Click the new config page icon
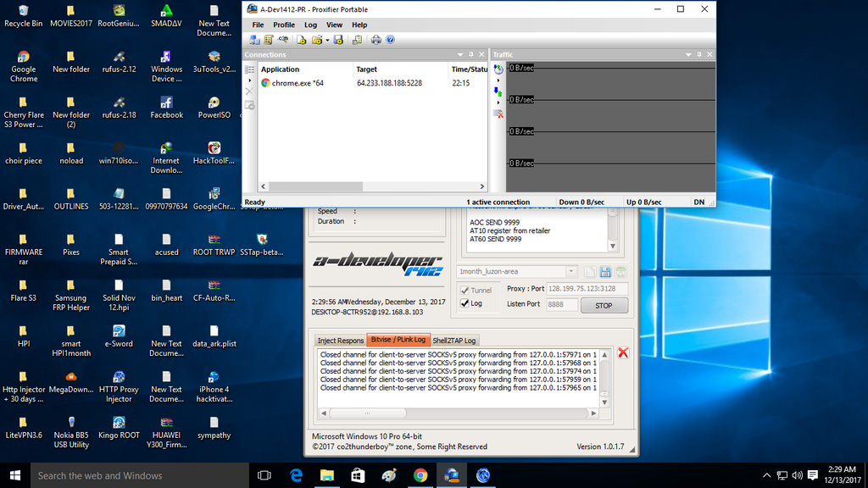 pyautogui.click(x=590, y=272)
